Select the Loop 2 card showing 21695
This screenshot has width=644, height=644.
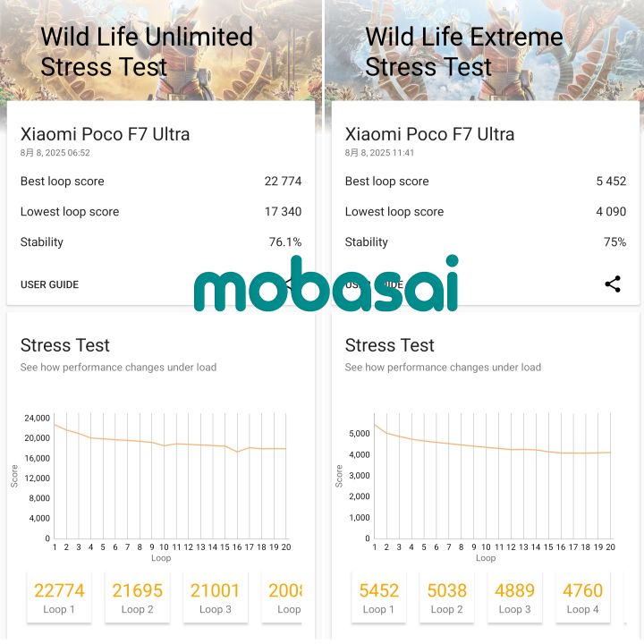click(137, 597)
